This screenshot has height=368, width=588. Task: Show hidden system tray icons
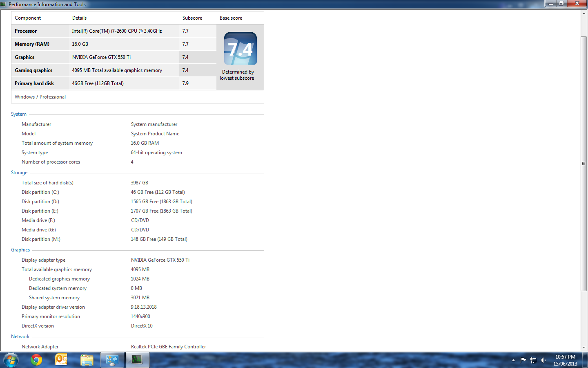tap(513, 360)
